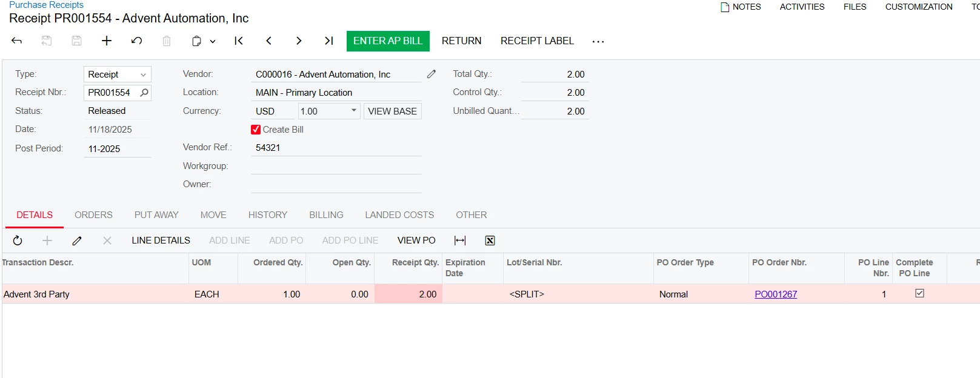Screen dimensions: 980x378
Task: Click the save disk icon
Action: click(x=76, y=41)
